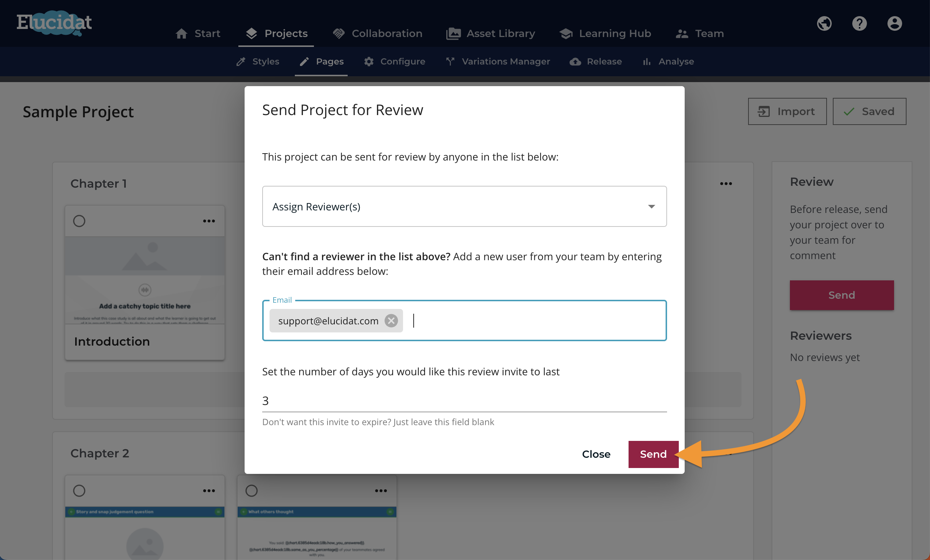
Task: Click the support@elucidat.com chip text
Action: tap(328, 321)
